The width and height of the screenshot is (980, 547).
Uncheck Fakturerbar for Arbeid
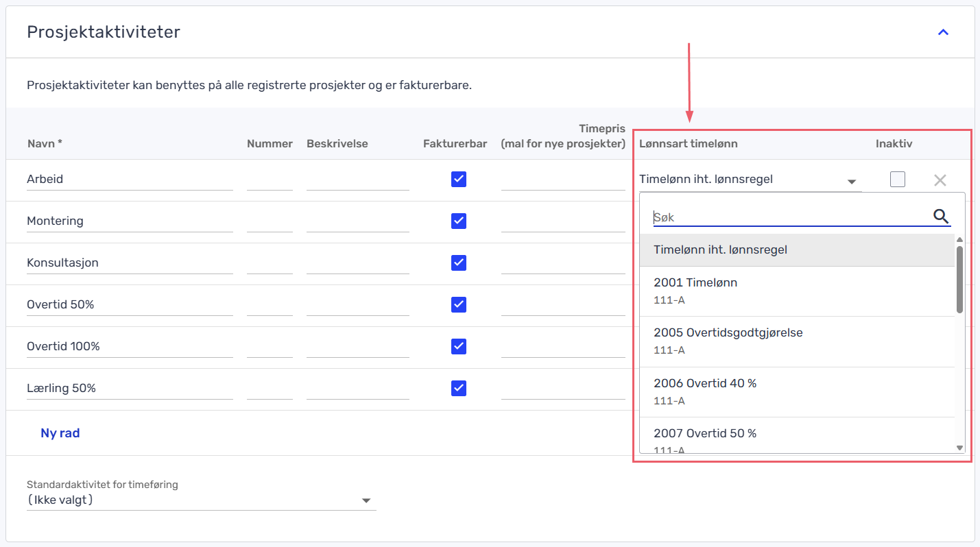[x=459, y=179]
